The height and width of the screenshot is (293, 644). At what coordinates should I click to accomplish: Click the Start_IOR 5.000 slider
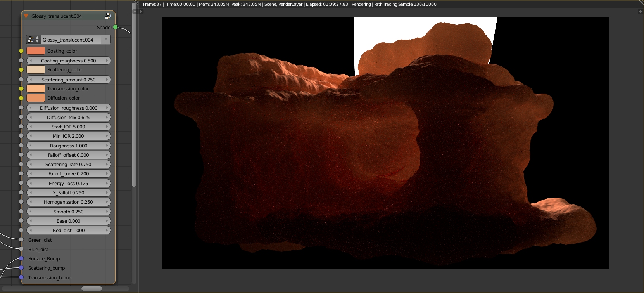click(69, 127)
